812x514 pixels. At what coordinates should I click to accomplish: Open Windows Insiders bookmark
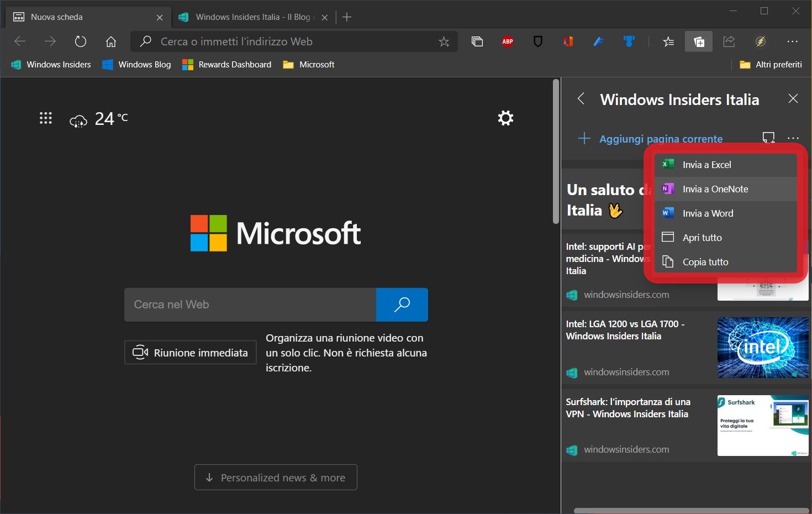click(x=51, y=65)
